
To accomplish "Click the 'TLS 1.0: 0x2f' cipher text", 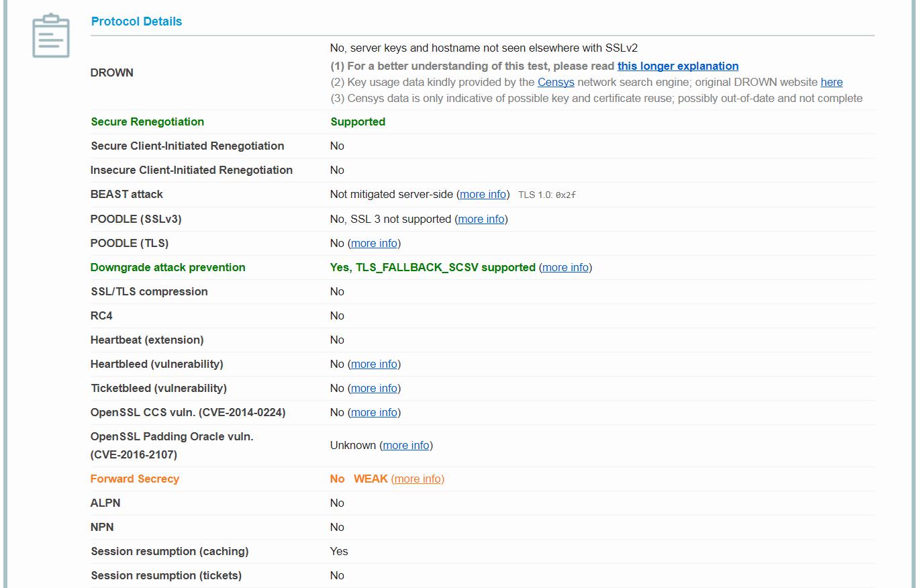I will pyautogui.click(x=547, y=195).
